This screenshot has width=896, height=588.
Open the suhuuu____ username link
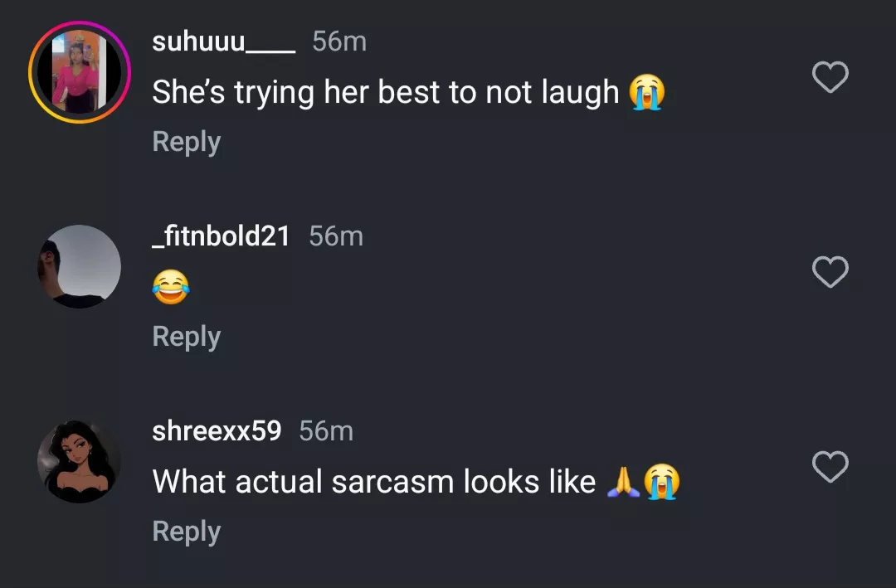point(223,41)
